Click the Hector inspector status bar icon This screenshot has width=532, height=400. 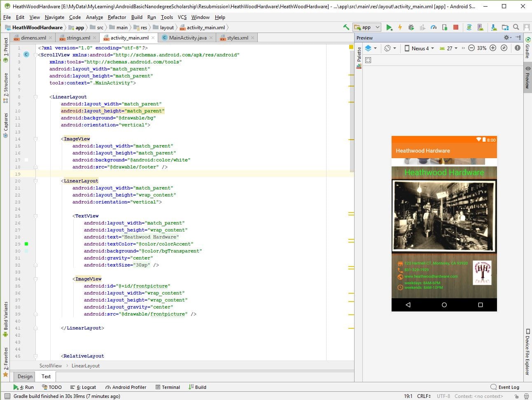pyautogui.click(x=527, y=396)
